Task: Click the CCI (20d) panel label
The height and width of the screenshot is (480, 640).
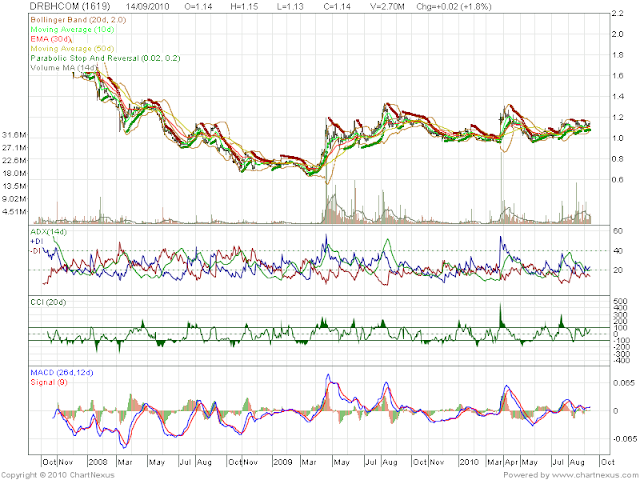Action: click(48, 302)
